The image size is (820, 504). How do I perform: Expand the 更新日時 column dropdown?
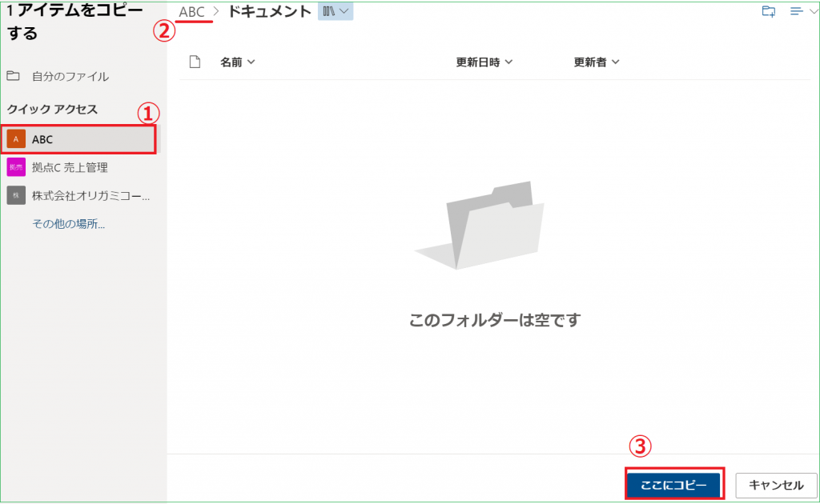[508, 62]
